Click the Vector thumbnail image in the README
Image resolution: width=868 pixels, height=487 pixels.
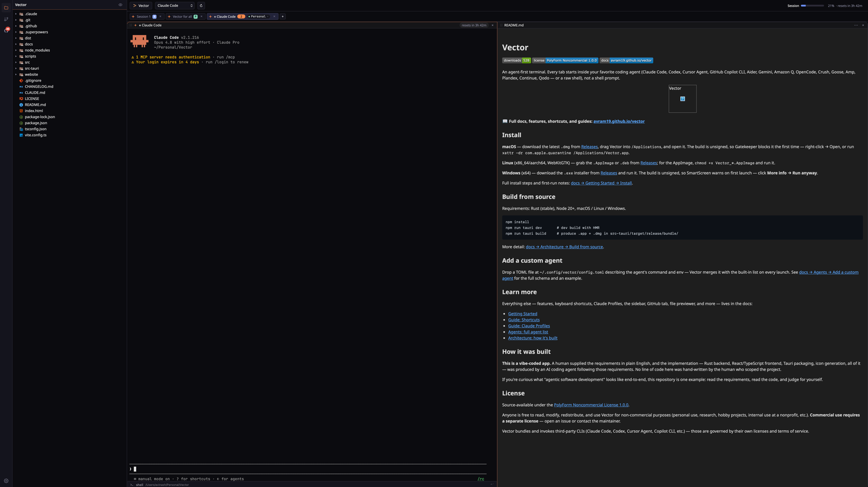point(682,99)
